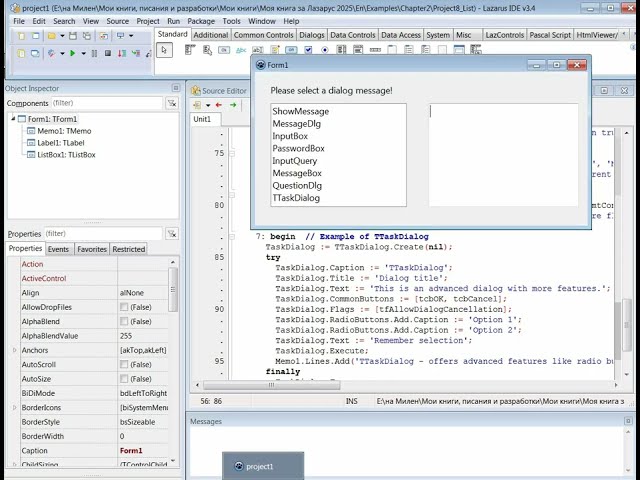This screenshot has height=480, width=640.
Task: Pick the TComboBox component from palette
Action: tap(358, 50)
